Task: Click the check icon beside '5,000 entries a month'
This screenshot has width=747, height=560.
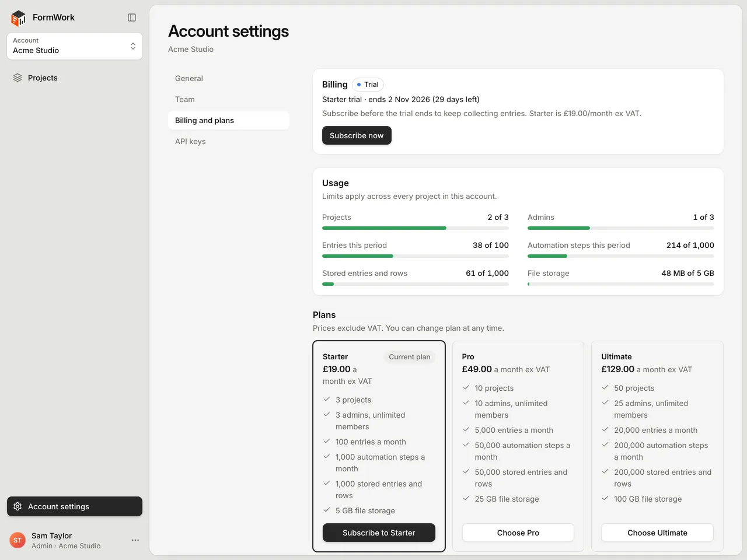Action: coord(466,429)
